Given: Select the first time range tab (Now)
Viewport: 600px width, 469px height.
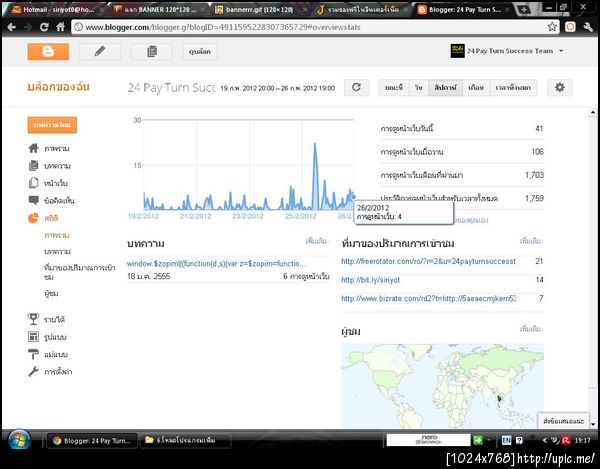Looking at the screenshot, I should pos(394,88).
